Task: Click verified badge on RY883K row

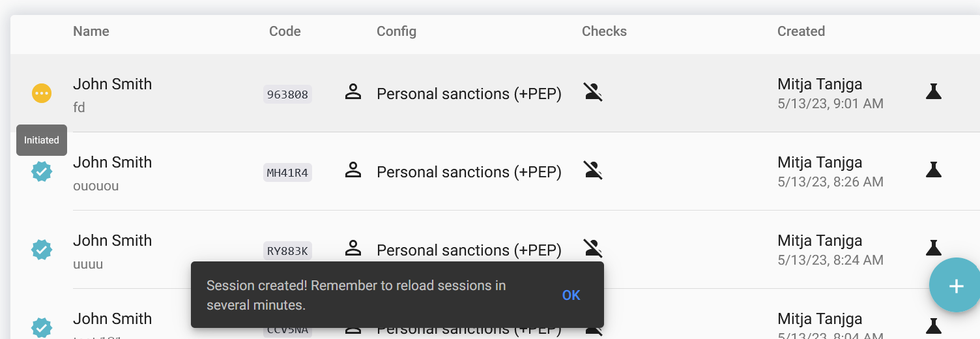Action: pyautogui.click(x=42, y=250)
